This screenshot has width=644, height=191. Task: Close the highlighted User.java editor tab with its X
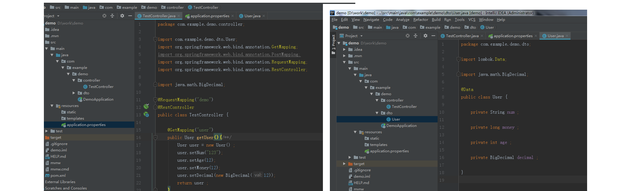click(x=567, y=36)
